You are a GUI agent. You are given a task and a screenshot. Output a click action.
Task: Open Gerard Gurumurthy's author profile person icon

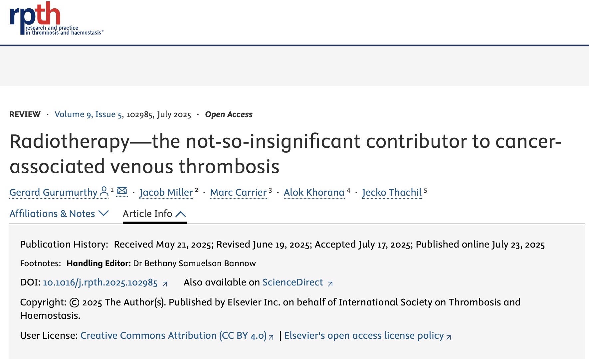(104, 191)
